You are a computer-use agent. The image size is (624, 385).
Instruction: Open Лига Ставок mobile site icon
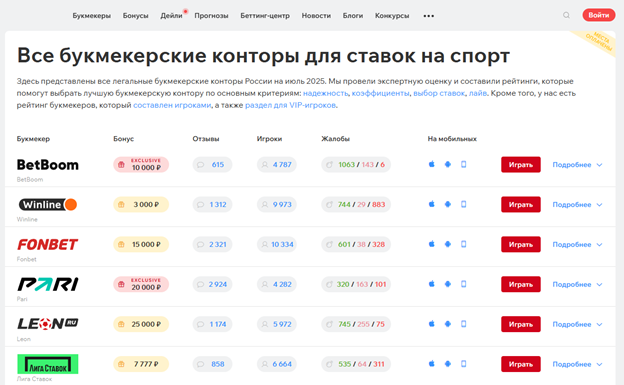tap(464, 364)
